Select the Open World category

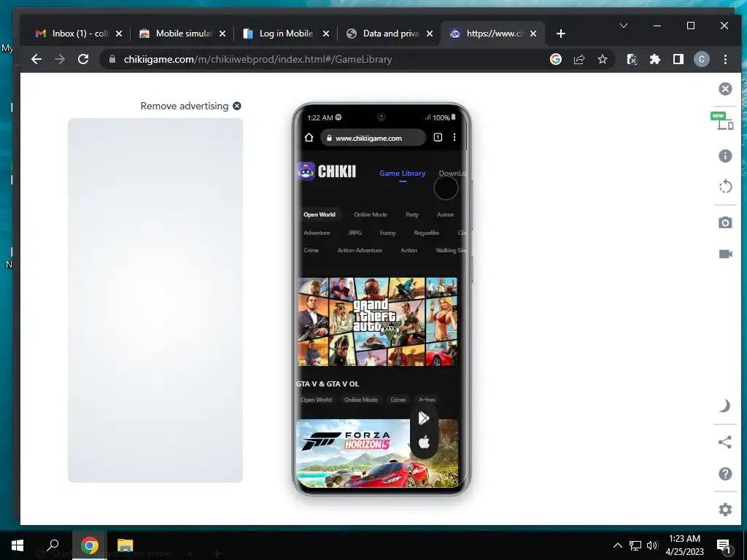click(x=320, y=215)
